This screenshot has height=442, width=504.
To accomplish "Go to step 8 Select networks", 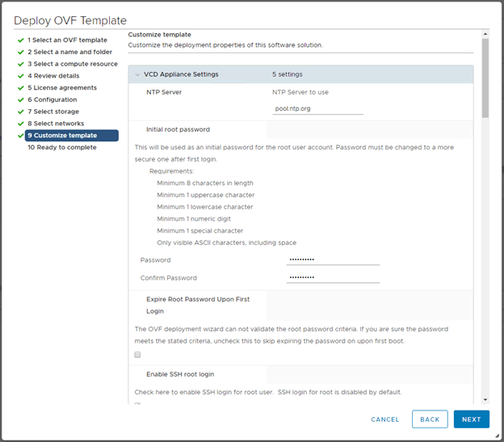I will pyautogui.click(x=57, y=124).
